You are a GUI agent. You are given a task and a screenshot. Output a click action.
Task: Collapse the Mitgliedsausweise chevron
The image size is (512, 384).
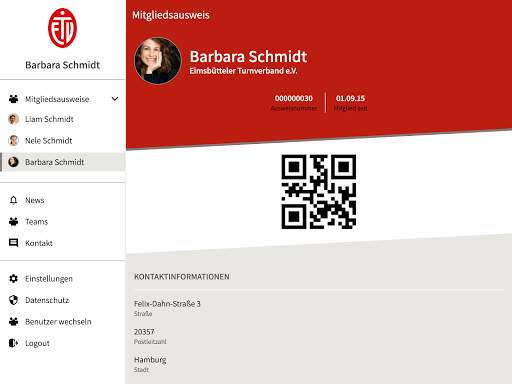pyautogui.click(x=115, y=99)
